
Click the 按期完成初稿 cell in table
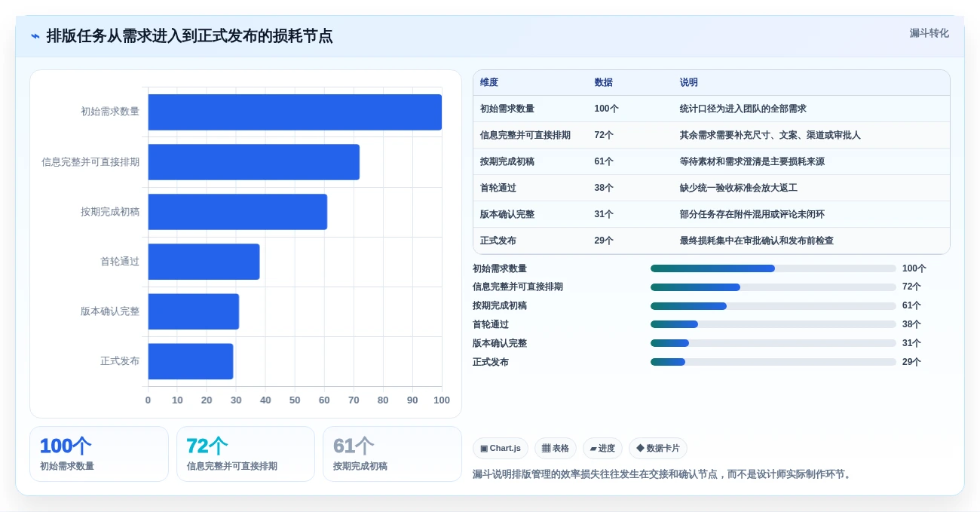tap(507, 161)
